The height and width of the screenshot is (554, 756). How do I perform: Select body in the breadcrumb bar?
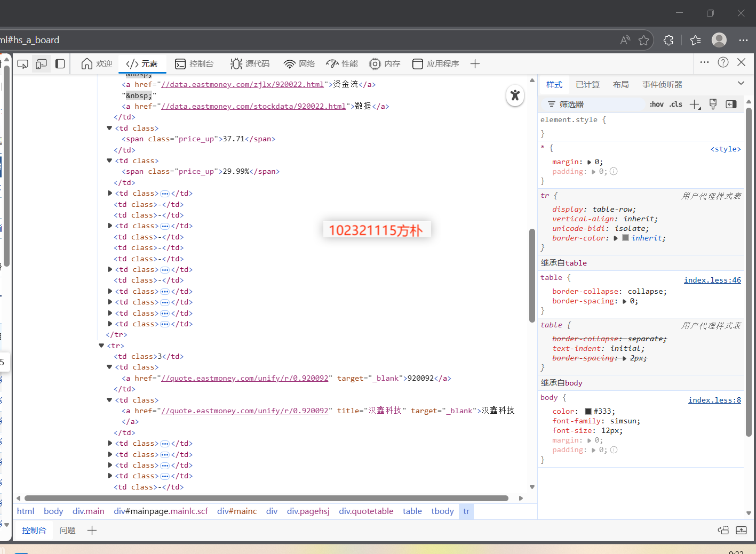53,511
